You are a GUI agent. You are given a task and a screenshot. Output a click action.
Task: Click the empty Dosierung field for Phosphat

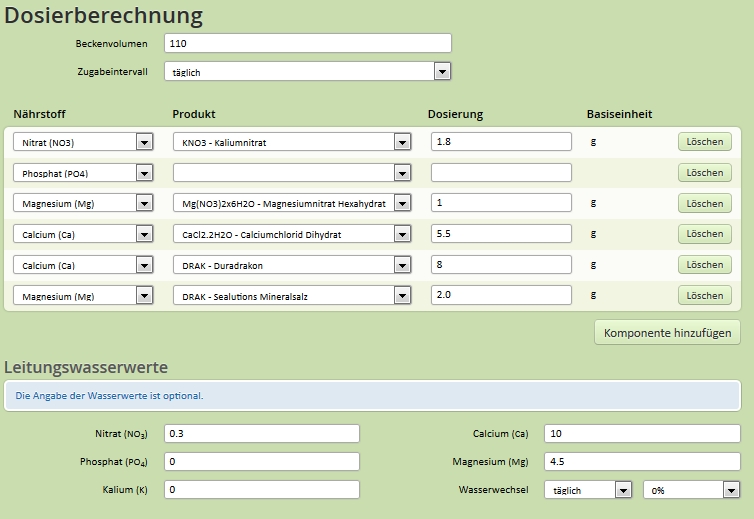click(501, 173)
